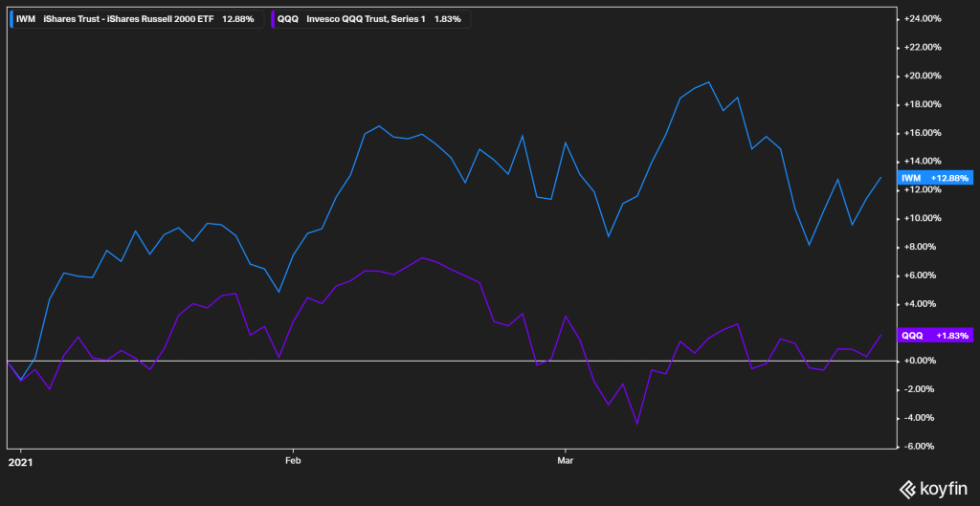
Task: Click the Feb label on the time axis
Action: [x=293, y=460]
